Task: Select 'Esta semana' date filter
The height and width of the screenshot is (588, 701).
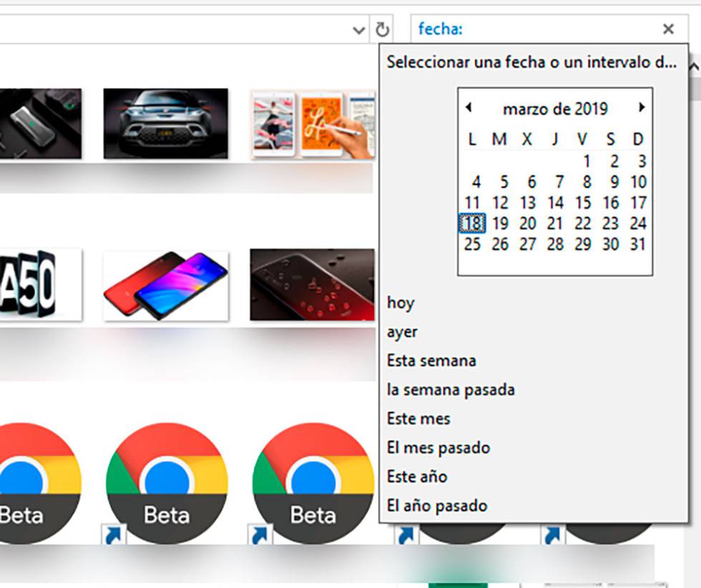Action: point(431,361)
